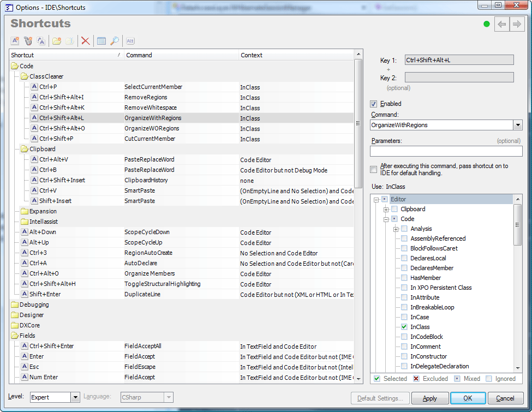Click the New Mouse Shortcut toolbar icon
The image size is (532, 412).
(x=28, y=41)
